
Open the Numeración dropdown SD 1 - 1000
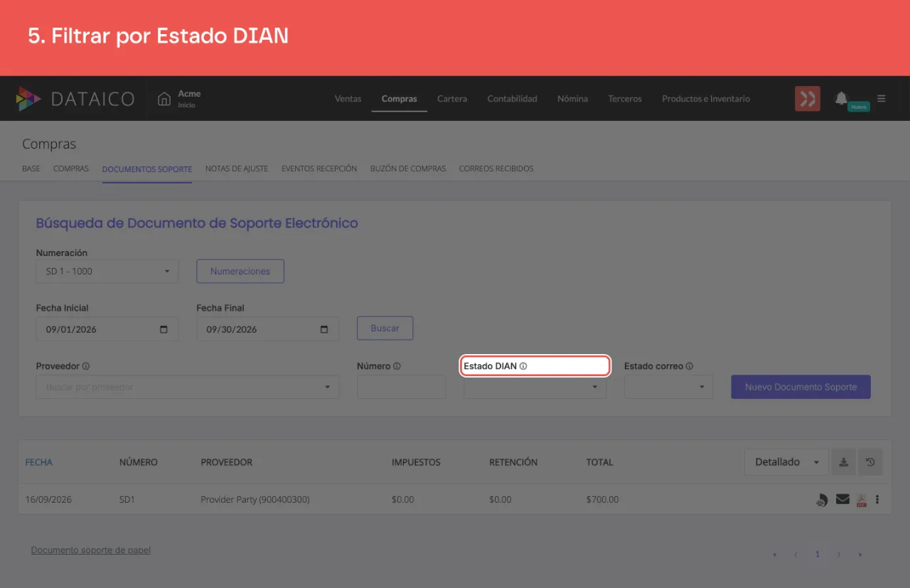[107, 271]
